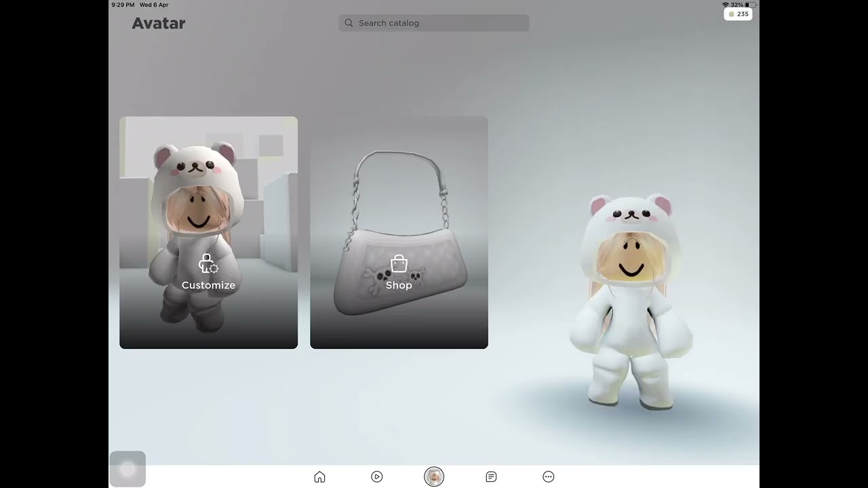This screenshot has width=868, height=488.
Task: Tap the search magnifier icon
Action: tap(349, 23)
